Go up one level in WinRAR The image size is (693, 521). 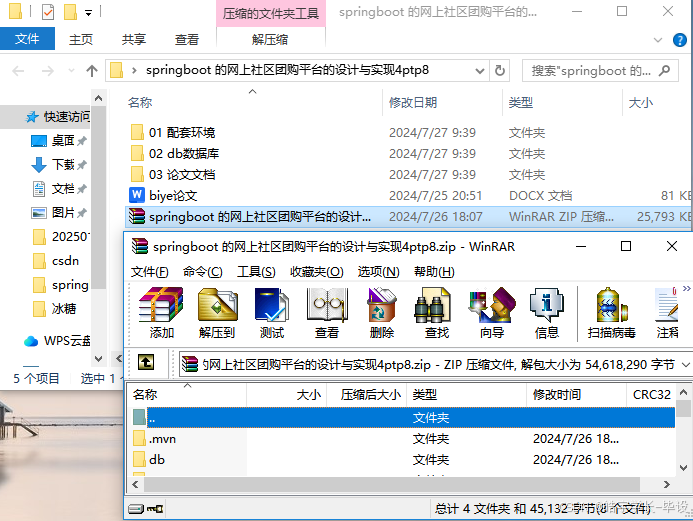(x=146, y=363)
